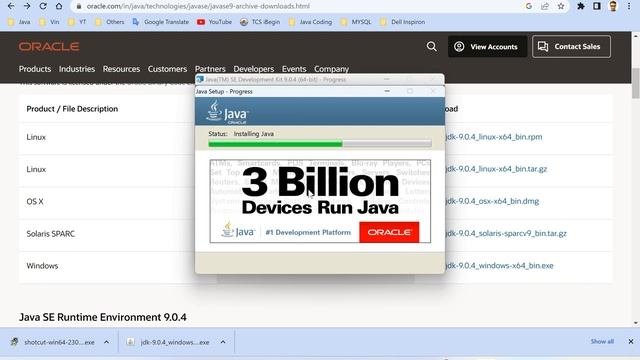Click the Oracle logo in header
The image size is (640, 360).
click(49, 47)
